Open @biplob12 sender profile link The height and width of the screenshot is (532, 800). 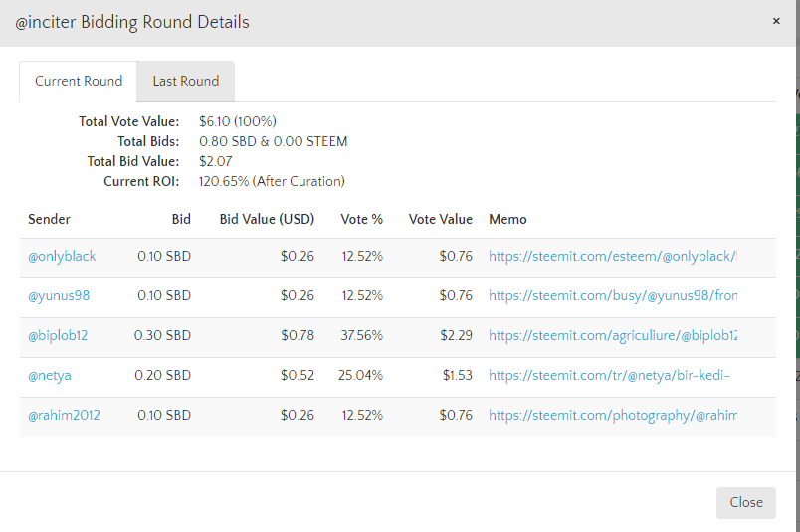click(x=58, y=336)
